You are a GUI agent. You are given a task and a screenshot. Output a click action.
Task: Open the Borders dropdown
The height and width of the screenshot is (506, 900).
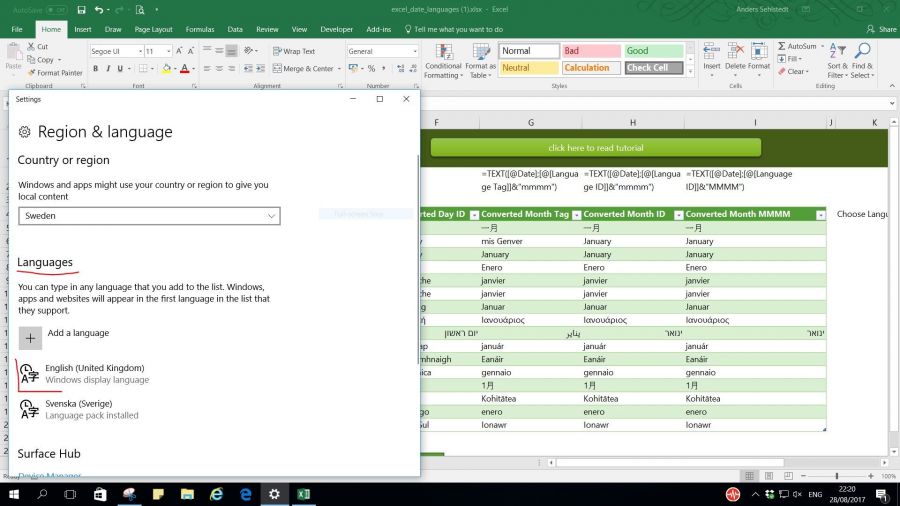point(153,68)
